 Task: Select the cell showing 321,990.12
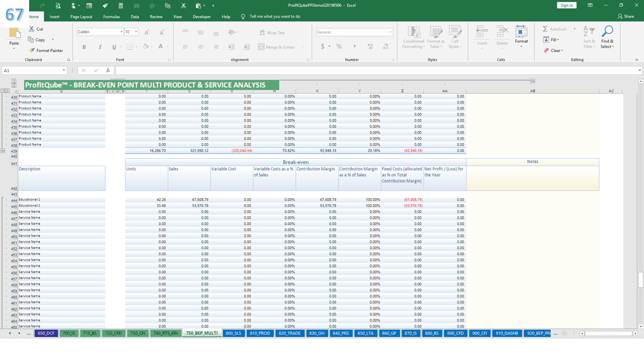[189, 150]
